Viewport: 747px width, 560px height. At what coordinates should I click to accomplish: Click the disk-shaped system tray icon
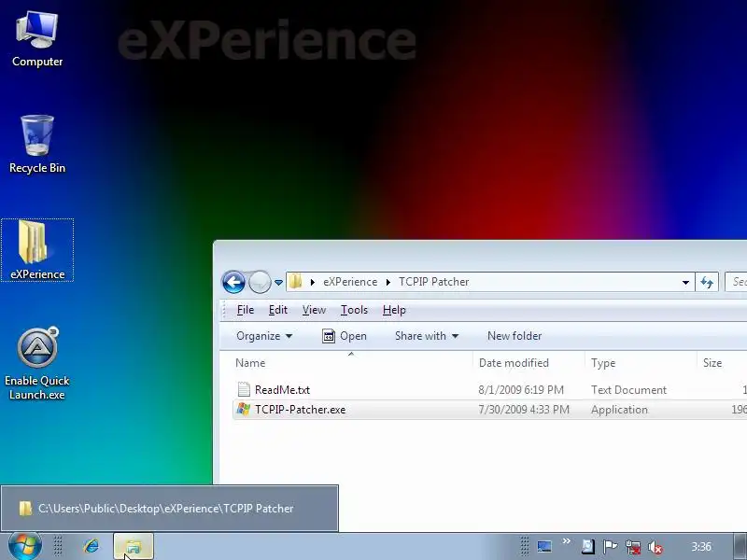click(588, 546)
